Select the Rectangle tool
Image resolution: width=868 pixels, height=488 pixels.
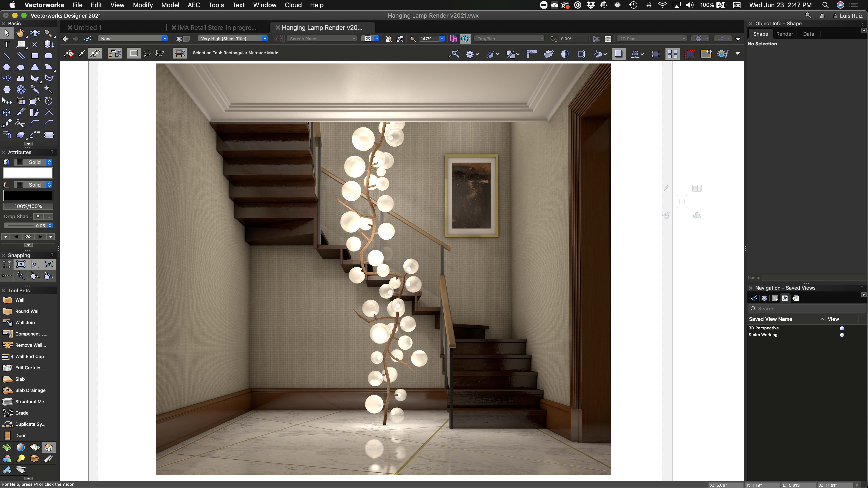[x=35, y=56]
